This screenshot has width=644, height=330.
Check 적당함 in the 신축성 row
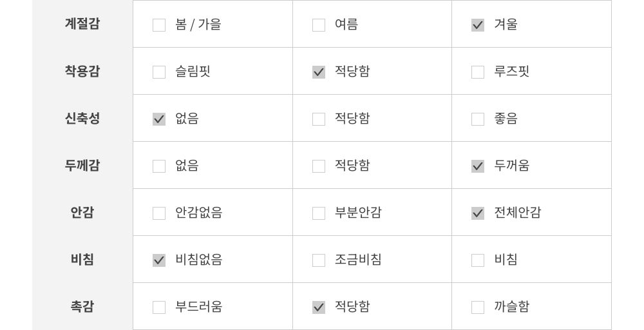(x=319, y=119)
